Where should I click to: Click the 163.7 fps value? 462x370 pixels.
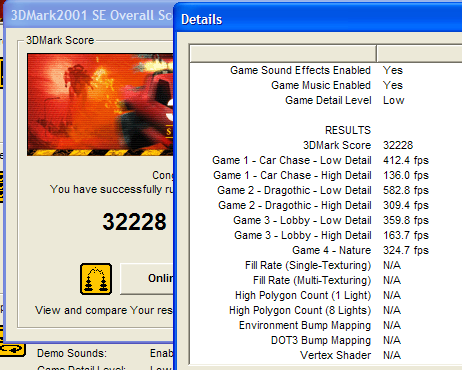(406, 235)
